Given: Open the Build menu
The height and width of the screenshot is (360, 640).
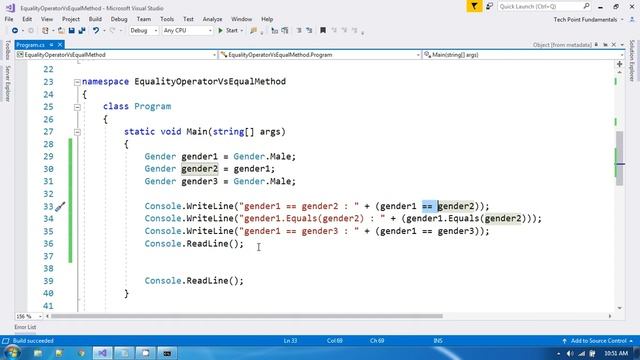Looking at the screenshot, I should [x=95, y=19].
